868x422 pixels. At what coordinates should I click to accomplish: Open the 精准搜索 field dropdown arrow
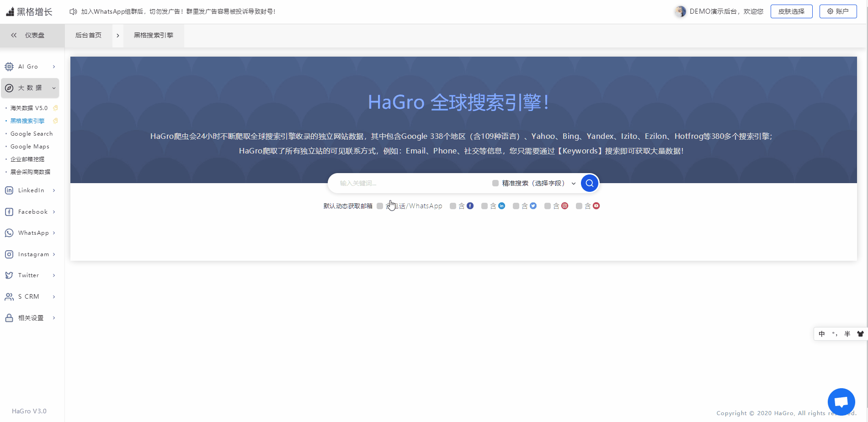tap(574, 184)
